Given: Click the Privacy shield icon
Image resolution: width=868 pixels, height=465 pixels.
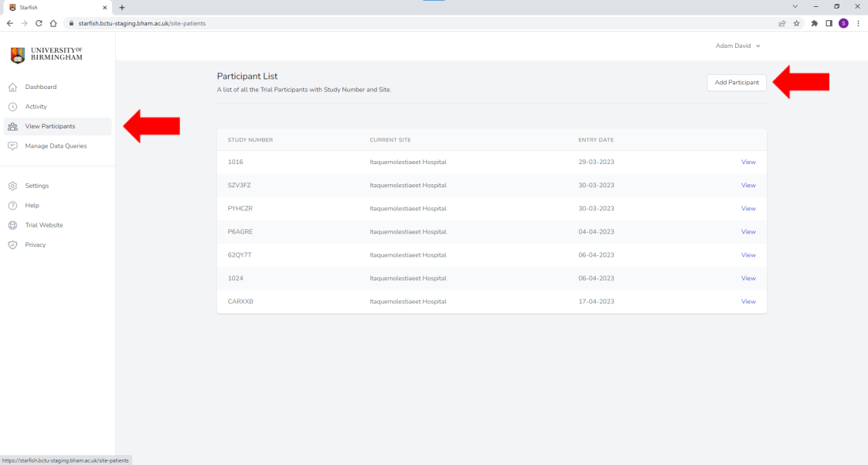Looking at the screenshot, I should point(12,245).
